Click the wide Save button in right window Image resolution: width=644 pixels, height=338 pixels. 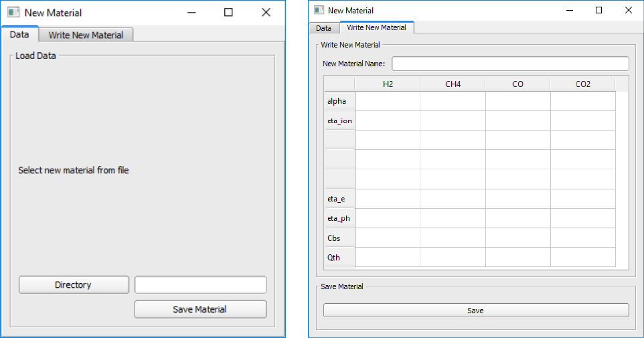(476, 311)
